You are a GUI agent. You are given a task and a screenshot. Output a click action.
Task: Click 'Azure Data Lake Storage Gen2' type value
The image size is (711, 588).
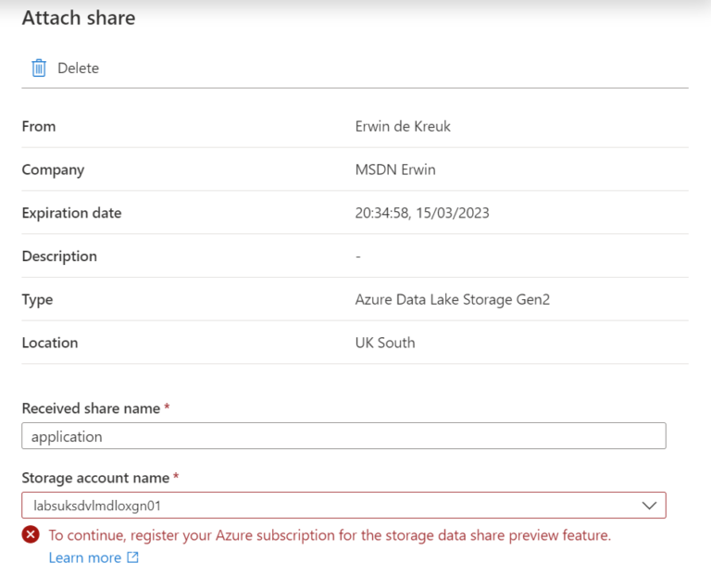tap(452, 299)
